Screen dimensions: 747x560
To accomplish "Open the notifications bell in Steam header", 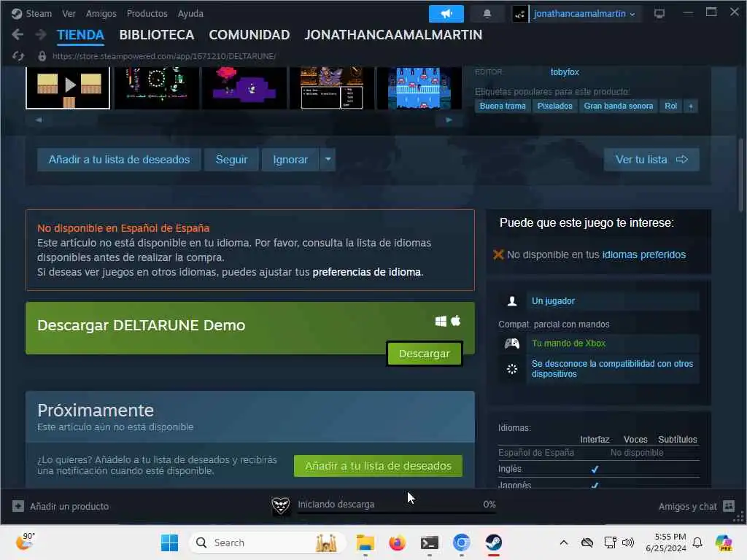I will pyautogui.click(x=487, y=14).
